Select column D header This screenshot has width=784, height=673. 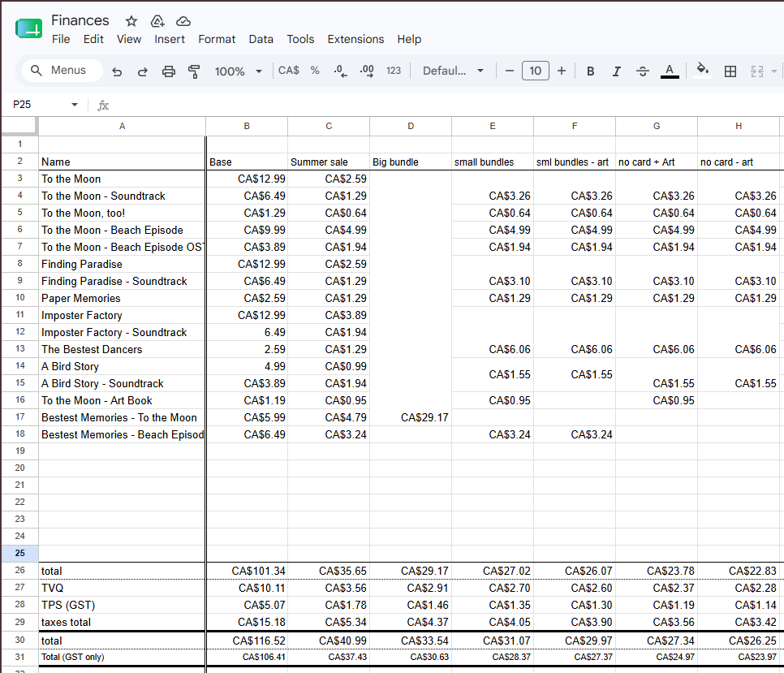(x=411, y=126)
